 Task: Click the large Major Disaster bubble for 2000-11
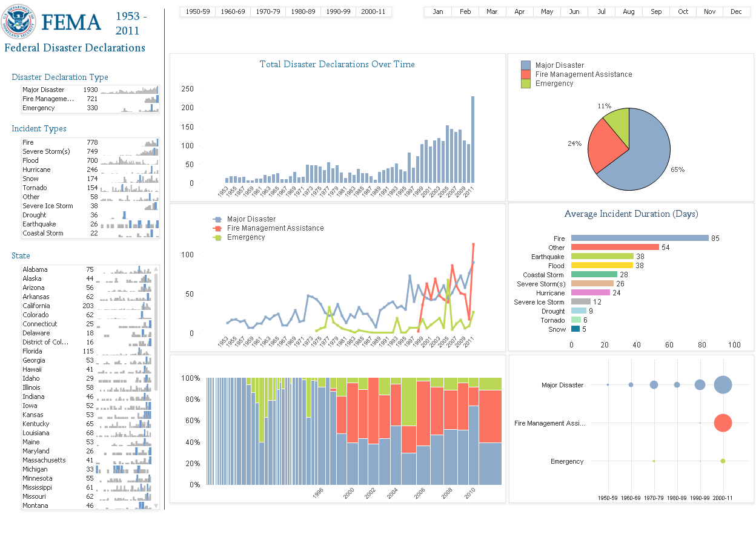tap(722, 384)
